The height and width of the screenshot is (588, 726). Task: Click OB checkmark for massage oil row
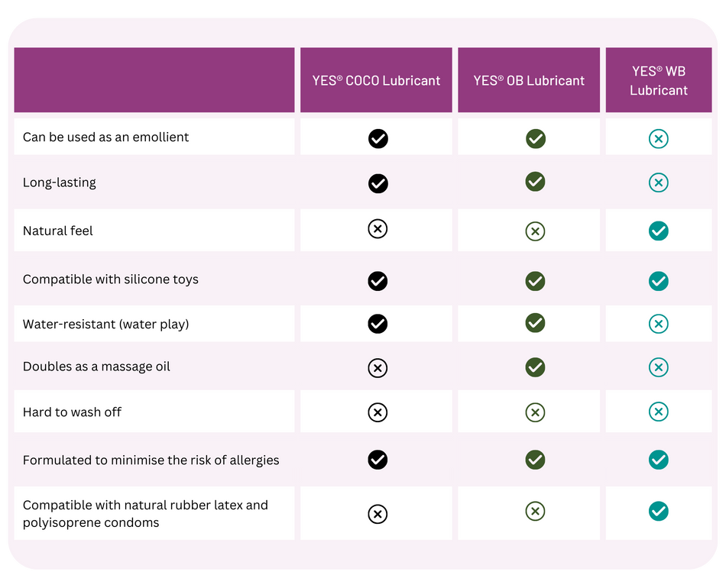(535, 367)
